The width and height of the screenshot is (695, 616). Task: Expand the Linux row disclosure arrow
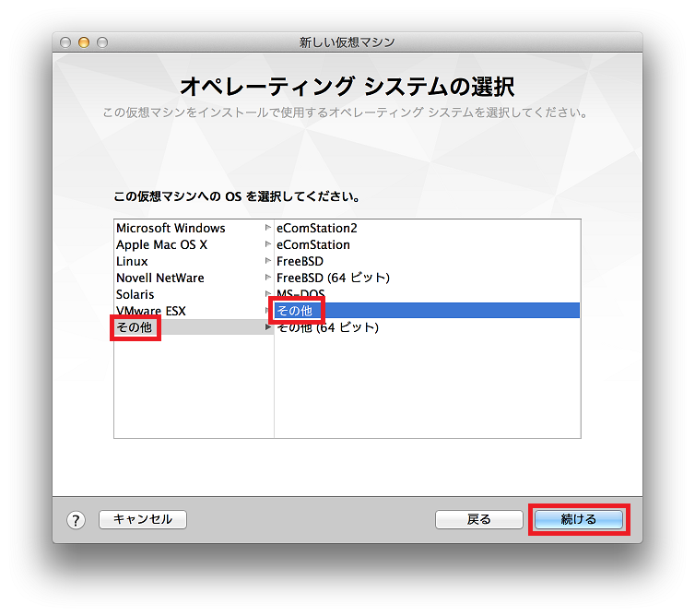(x=268, y=261)
